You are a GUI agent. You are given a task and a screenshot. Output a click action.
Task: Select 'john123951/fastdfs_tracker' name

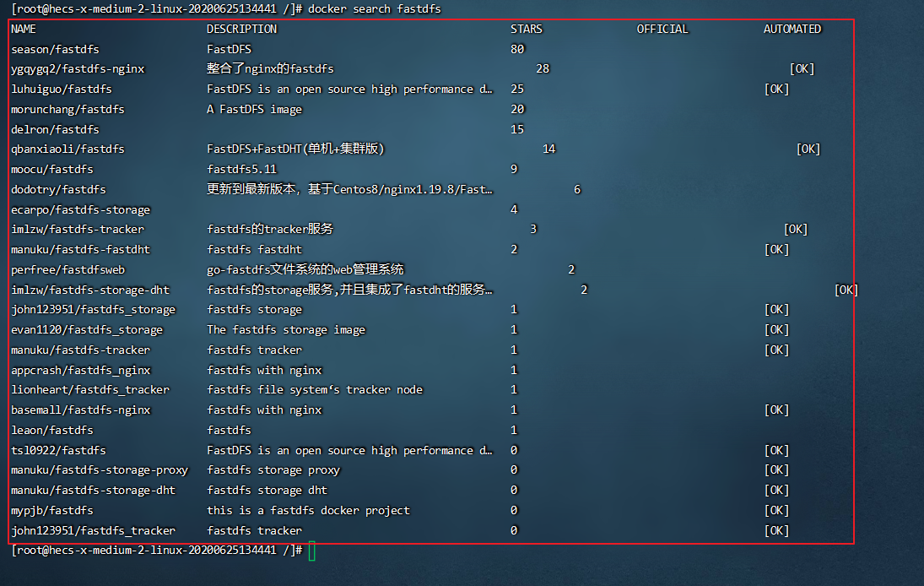[93, 530]
